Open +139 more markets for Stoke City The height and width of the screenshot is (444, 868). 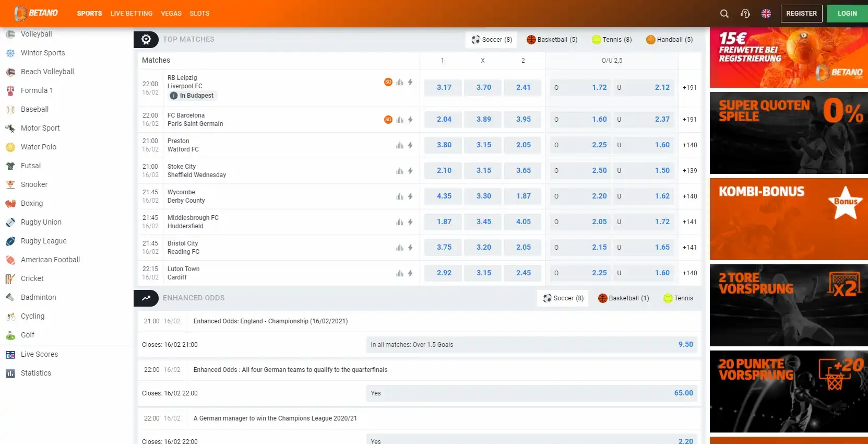(x=689, y=171)
